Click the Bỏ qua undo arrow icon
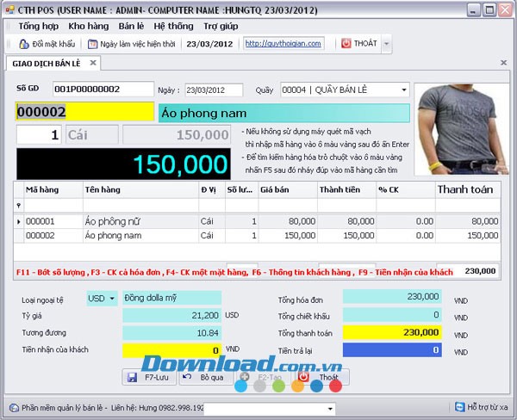Screen dimensions: 517x420 187,376
